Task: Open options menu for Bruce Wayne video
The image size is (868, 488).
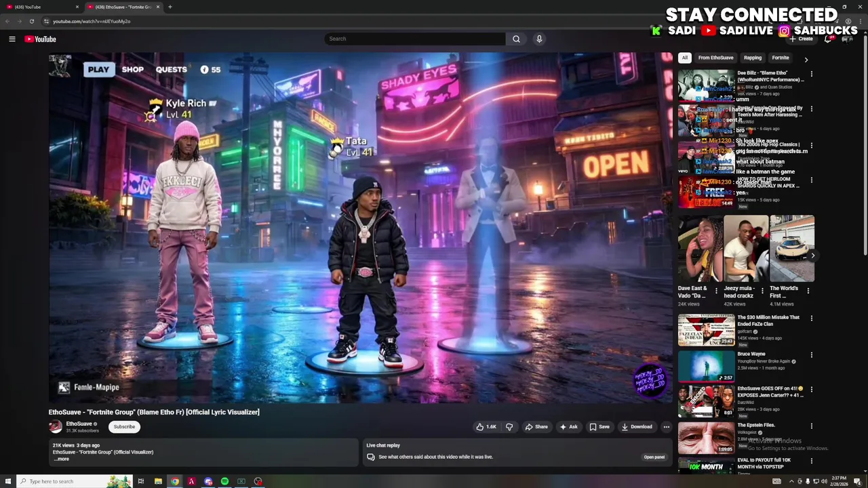Action: (812, 354)
